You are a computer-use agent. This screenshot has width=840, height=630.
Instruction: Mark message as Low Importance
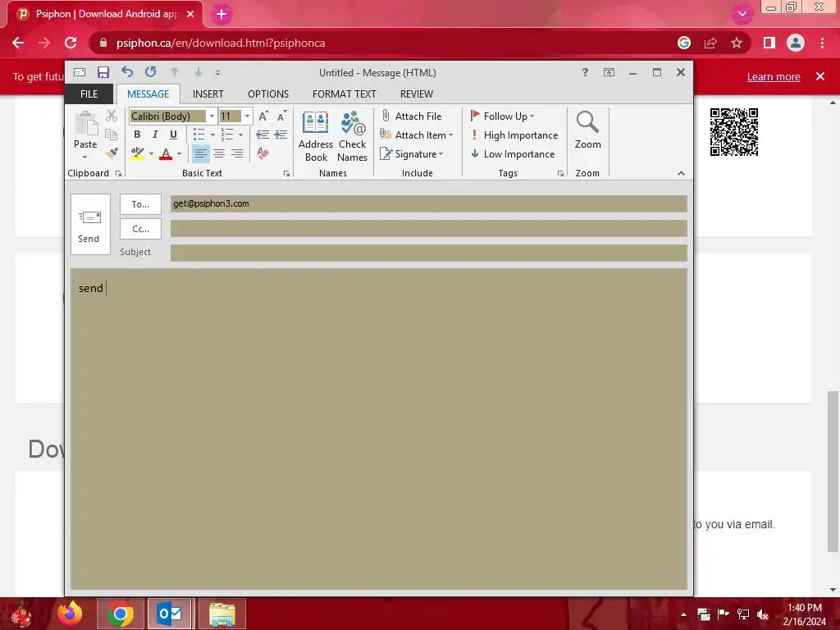pyautogui.click(x=513, y=154)
